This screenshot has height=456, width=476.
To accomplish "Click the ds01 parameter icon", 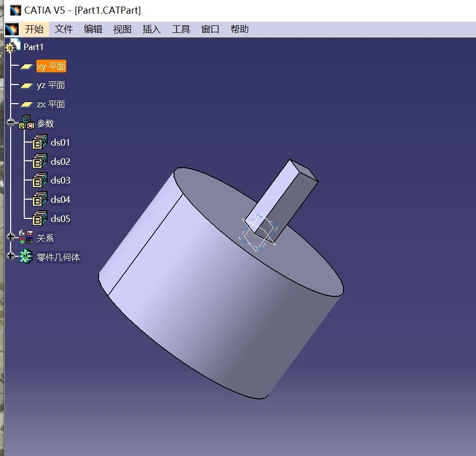I will pos(39,142).
